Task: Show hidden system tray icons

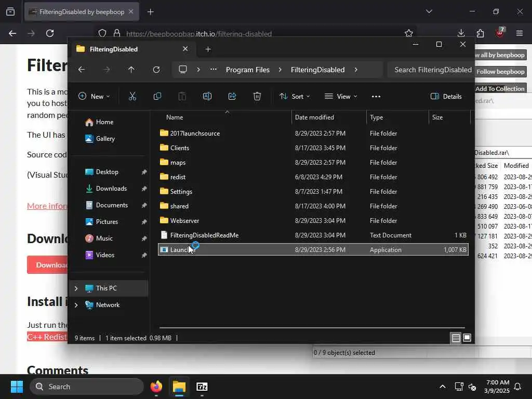Action: click(x=443, y=387)
